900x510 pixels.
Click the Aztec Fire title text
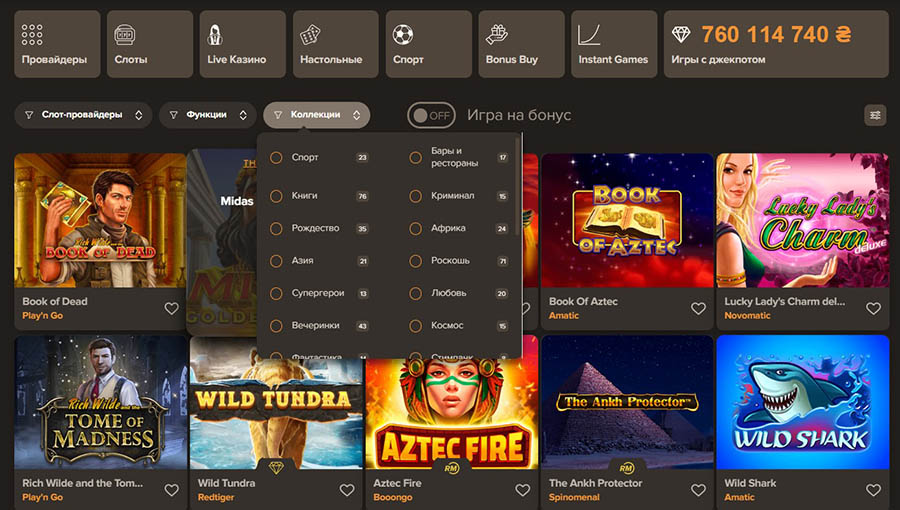tap(397, 483)
